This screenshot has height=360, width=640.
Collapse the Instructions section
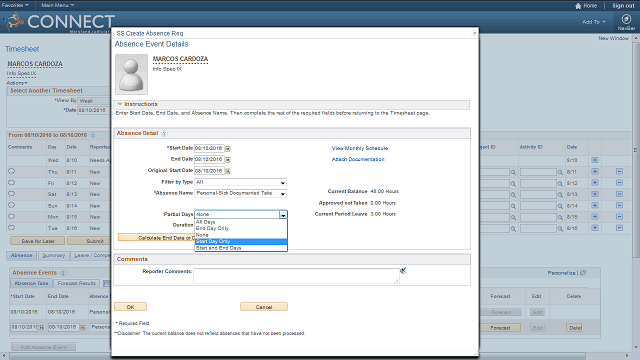(120, 104)
